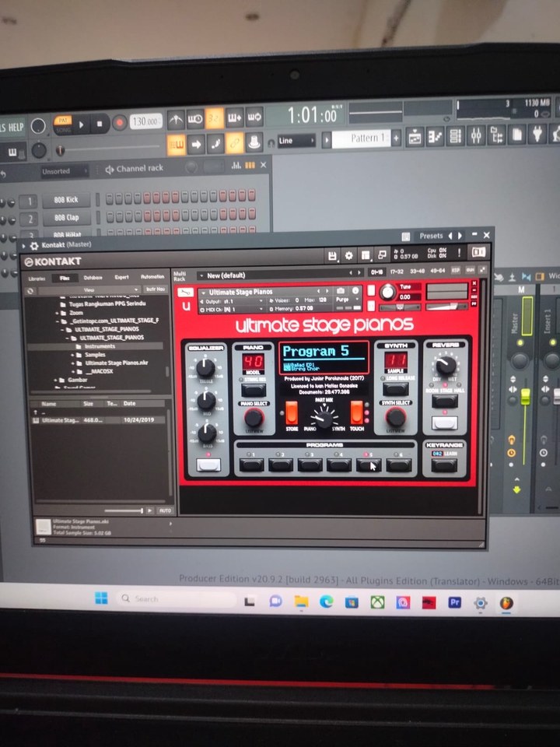560x747 pixels.
Task: Select the Ultimate Stag.. file row in list
Action: [99, 420]
